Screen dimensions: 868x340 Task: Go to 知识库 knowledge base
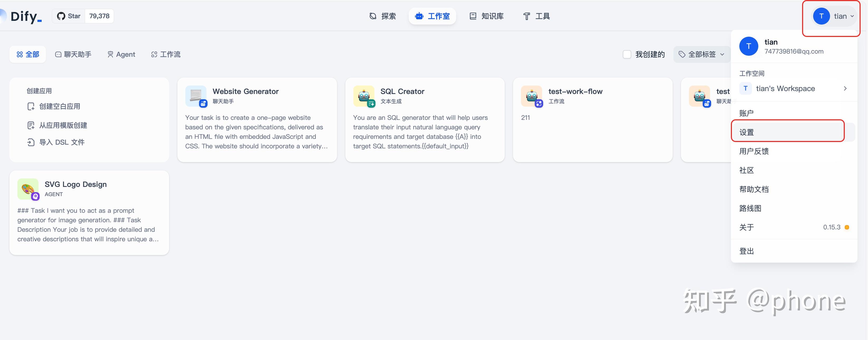486,16
